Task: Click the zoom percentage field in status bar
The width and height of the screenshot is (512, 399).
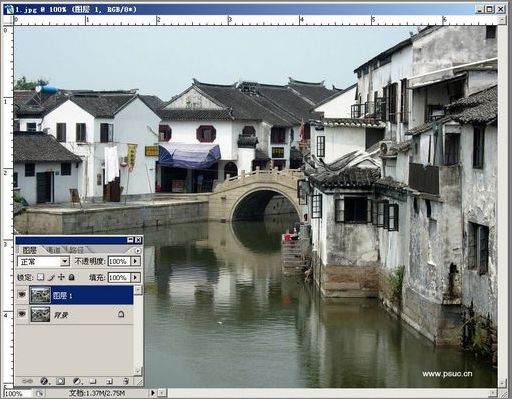Action: 17,394
